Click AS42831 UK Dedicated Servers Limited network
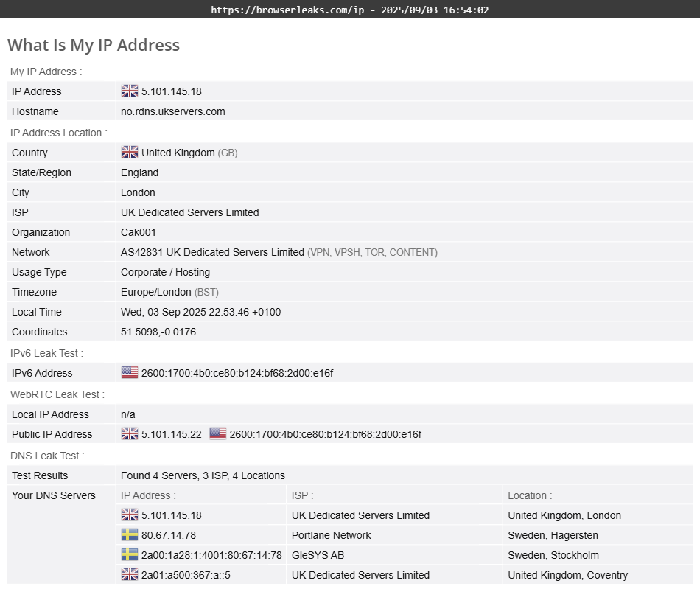Image resolution: width=700 pixels, height=589 pixels. coord(212,252)
